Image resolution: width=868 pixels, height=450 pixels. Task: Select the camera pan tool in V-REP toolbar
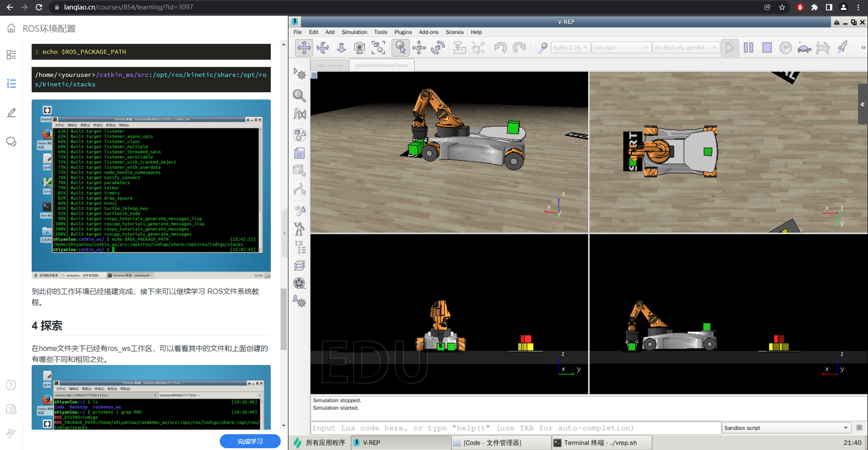[304, 47]
